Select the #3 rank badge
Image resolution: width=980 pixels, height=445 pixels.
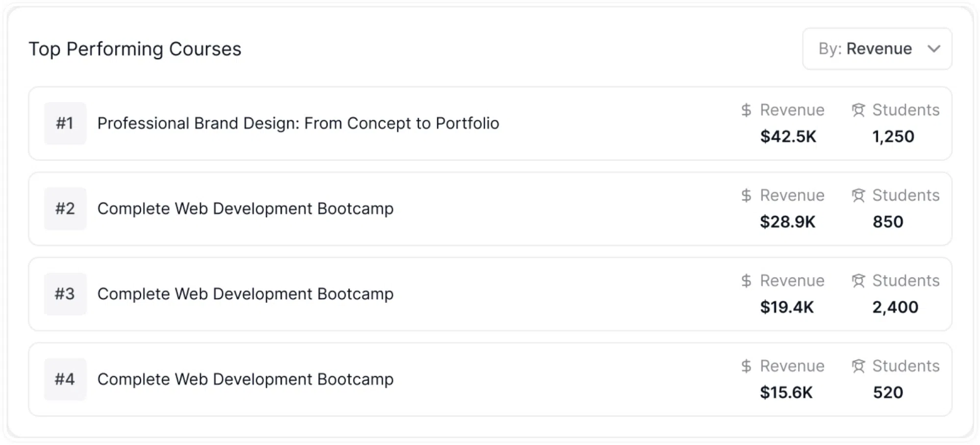tap(65, 294)
